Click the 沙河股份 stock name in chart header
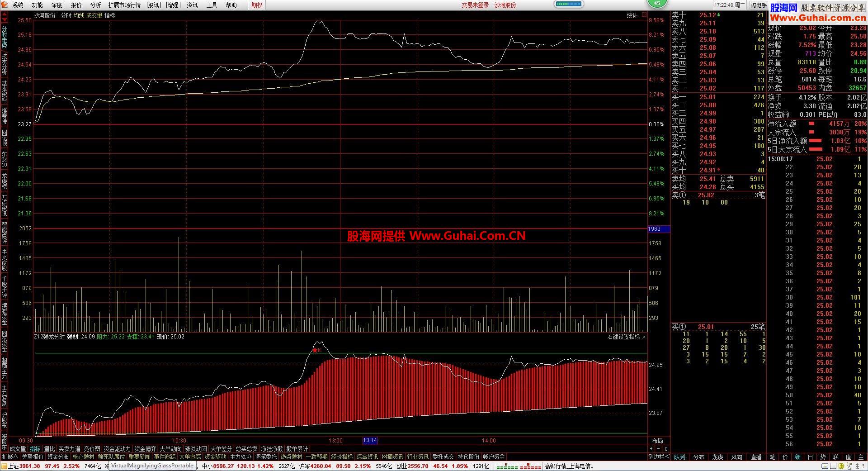Screen dimensions: 868x471 [44, 15]
